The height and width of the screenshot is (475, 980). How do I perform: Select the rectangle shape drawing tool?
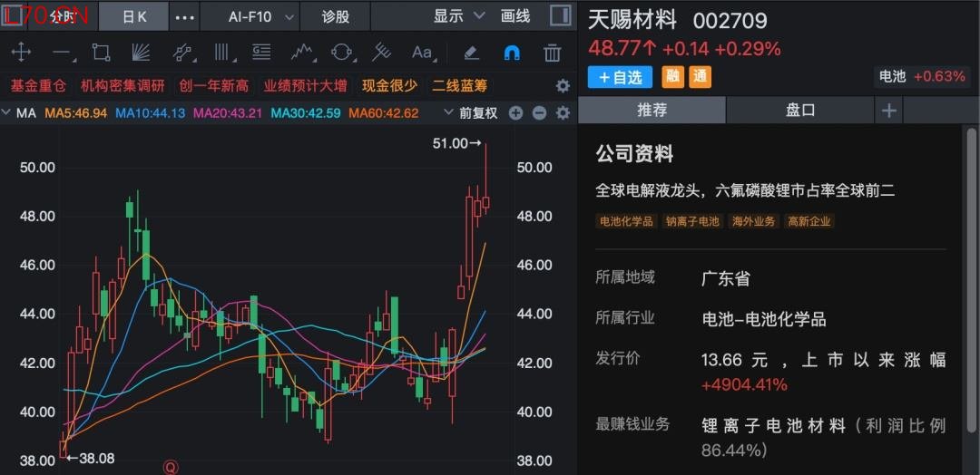(x=101, y=52)
